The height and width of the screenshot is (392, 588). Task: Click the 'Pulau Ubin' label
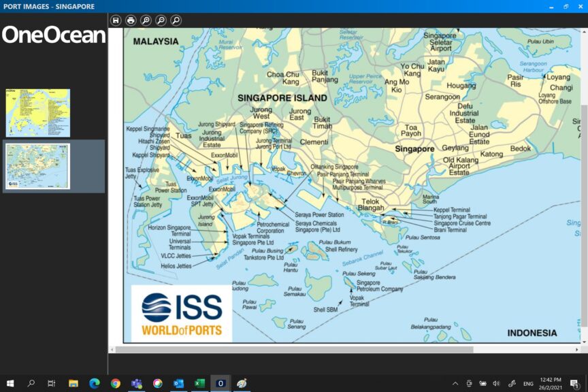540,42
